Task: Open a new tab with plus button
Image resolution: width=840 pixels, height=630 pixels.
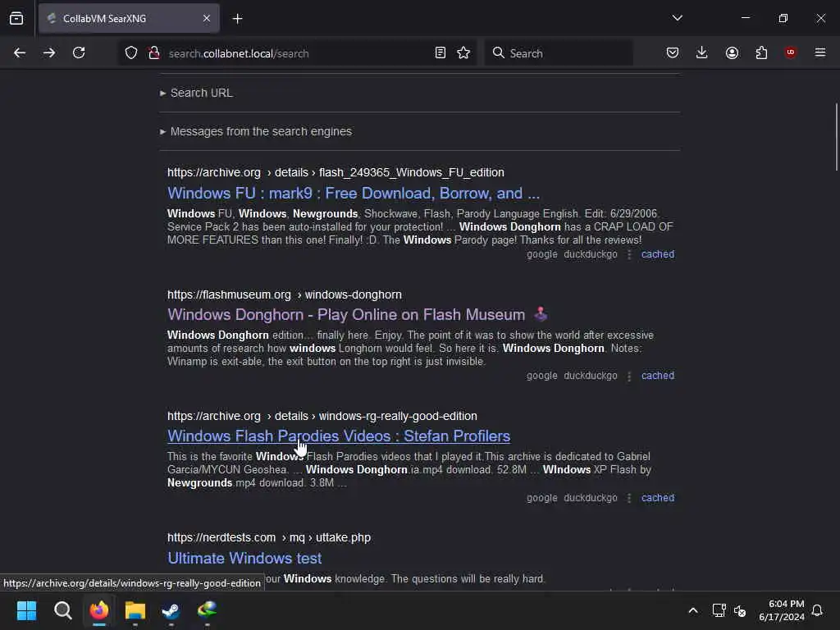Action: click(237, 19)
